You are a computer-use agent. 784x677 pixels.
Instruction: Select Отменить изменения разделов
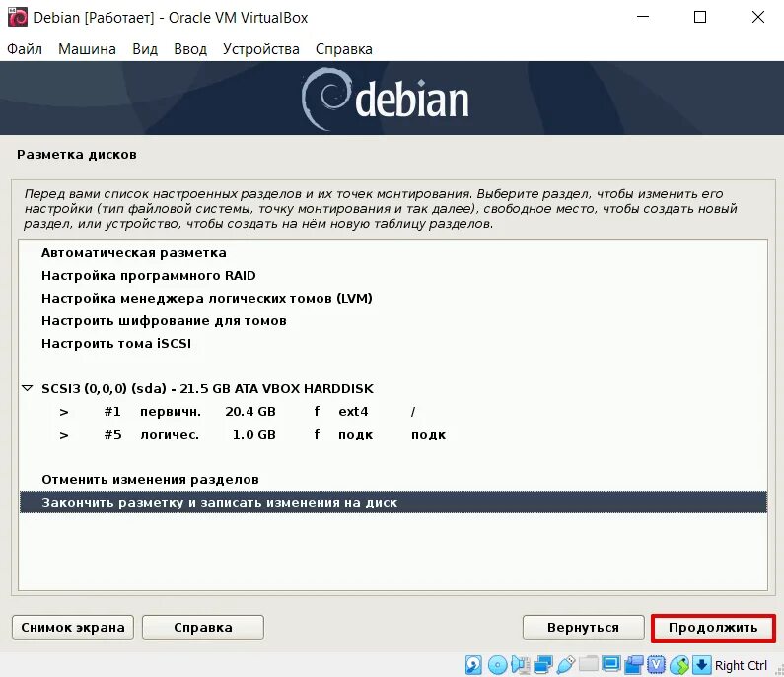tap(393, 480)
